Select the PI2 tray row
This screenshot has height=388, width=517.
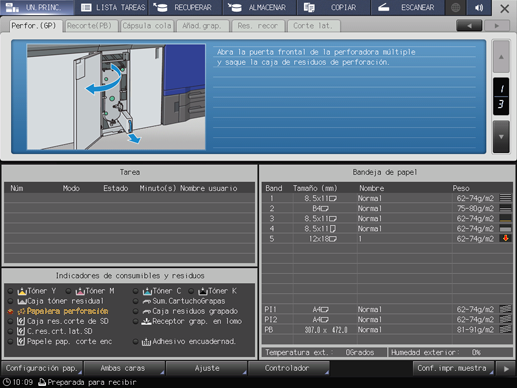(x=387, y=319)
